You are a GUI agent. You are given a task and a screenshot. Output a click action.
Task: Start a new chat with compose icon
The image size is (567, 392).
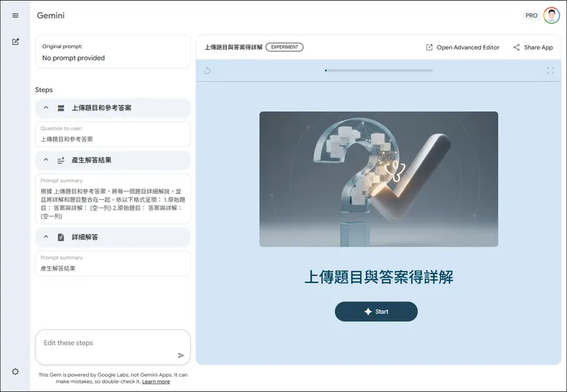pyautogui.click(x=15, y=41)
